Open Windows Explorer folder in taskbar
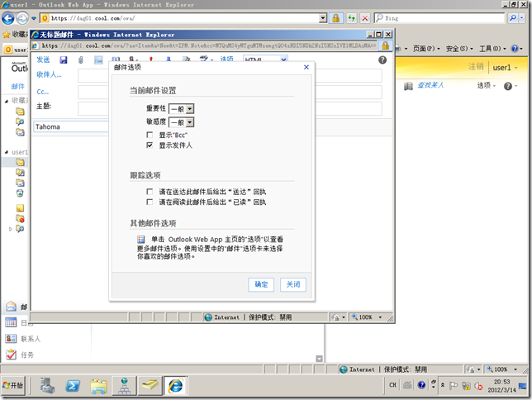The height and width of the screenshot is (400, 532). tap(98, 385)
